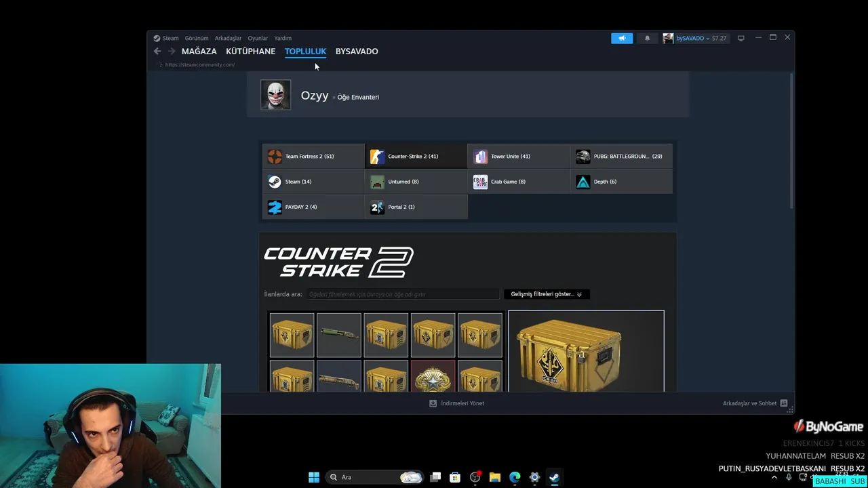Open the Crab Game (8) inventory
Screen dimensions: 868x488
point(519,182)
